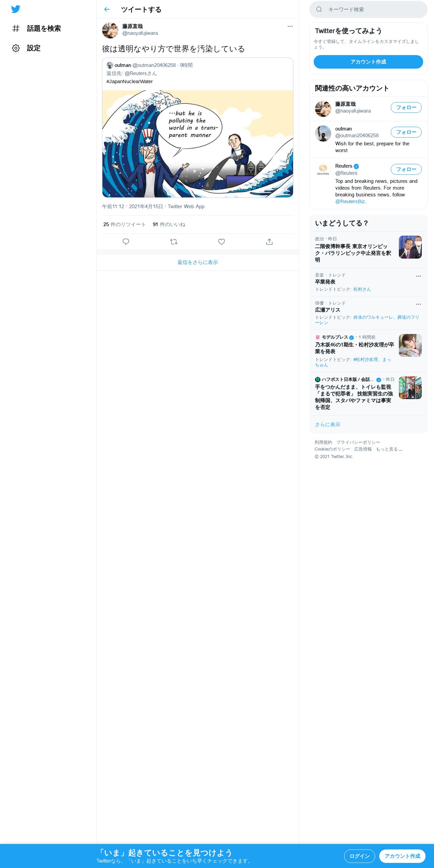Click Twitter Web App source link
434x868 pixels.
click(x=186, y=207)
